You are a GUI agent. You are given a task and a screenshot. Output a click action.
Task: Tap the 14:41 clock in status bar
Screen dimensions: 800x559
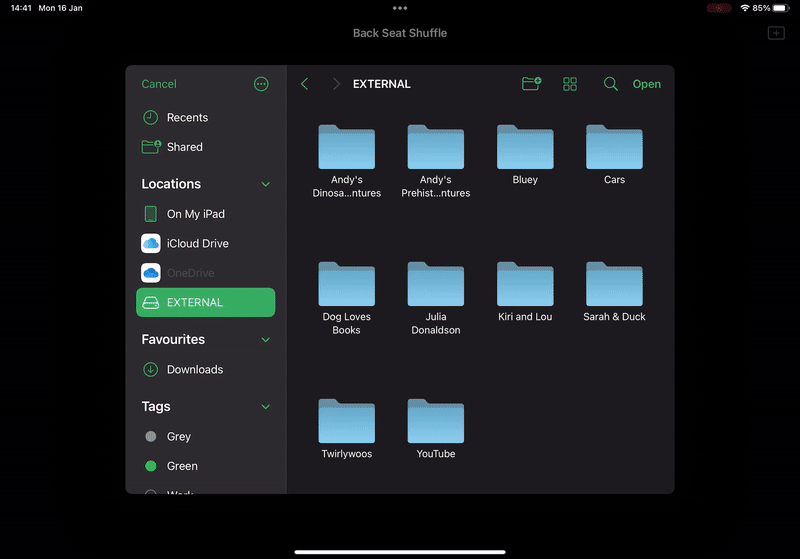point(21,8)
